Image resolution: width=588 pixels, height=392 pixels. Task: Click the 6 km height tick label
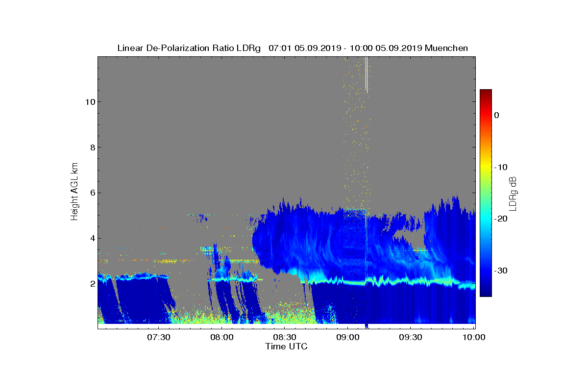[92, 193]
